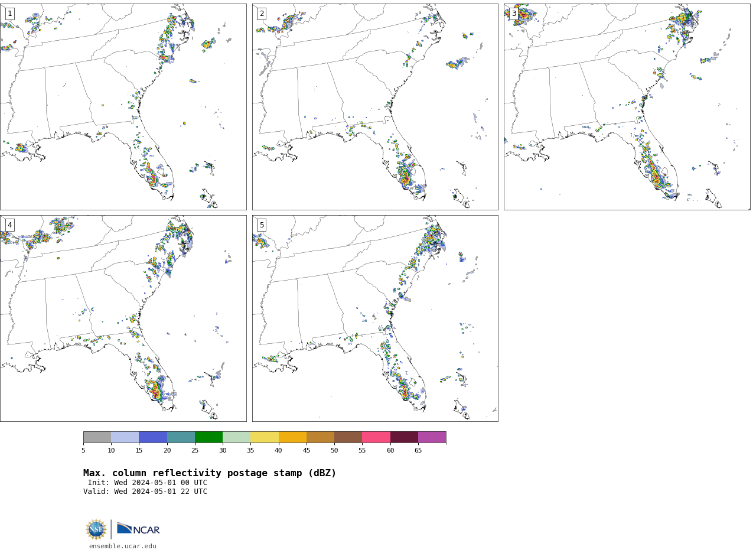
Task: Click the 'Init: Wed 2024-05-01 00 UTC' line
Action: pos(148,483)
